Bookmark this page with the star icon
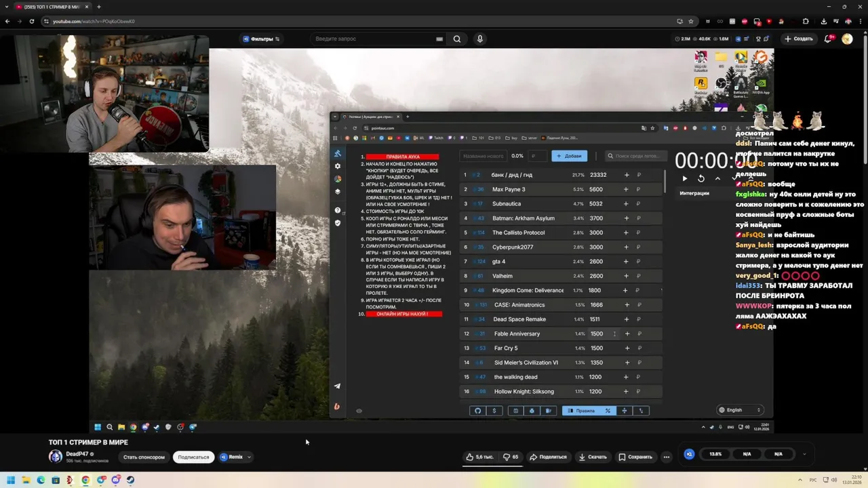The image size is (868, 488). pyautogui.click(x=691, y=21)
